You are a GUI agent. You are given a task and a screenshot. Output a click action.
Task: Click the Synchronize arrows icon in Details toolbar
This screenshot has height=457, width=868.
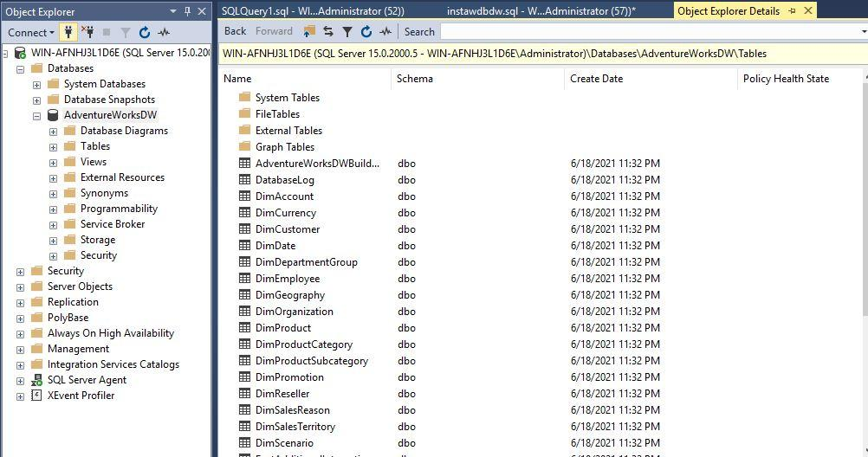328,31
